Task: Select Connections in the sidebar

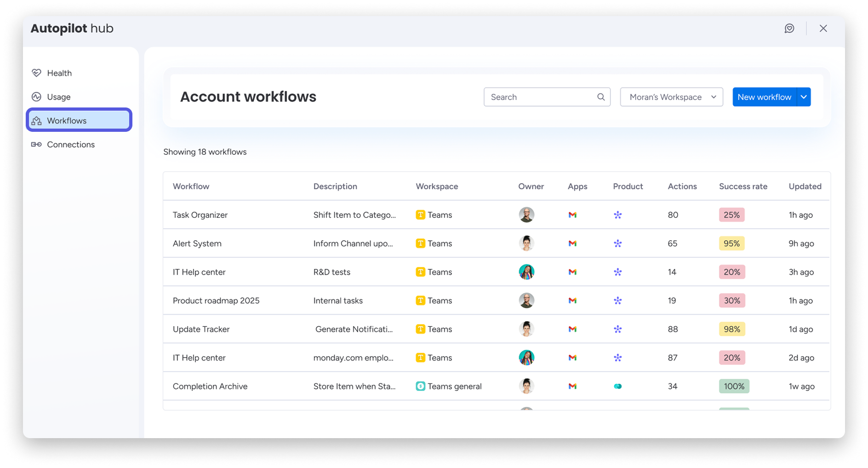Action: (70, 145)
